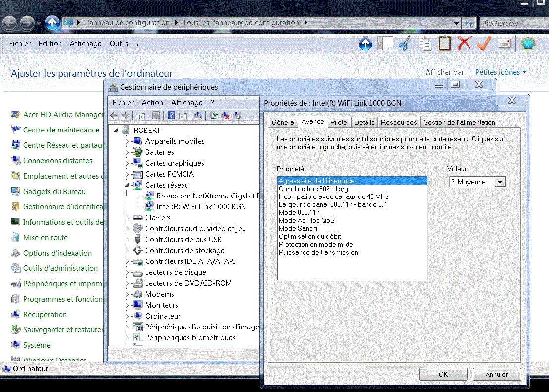The image size is (549, 392).
Task: Click OK in the properties dialog
Action: (443, 374)
